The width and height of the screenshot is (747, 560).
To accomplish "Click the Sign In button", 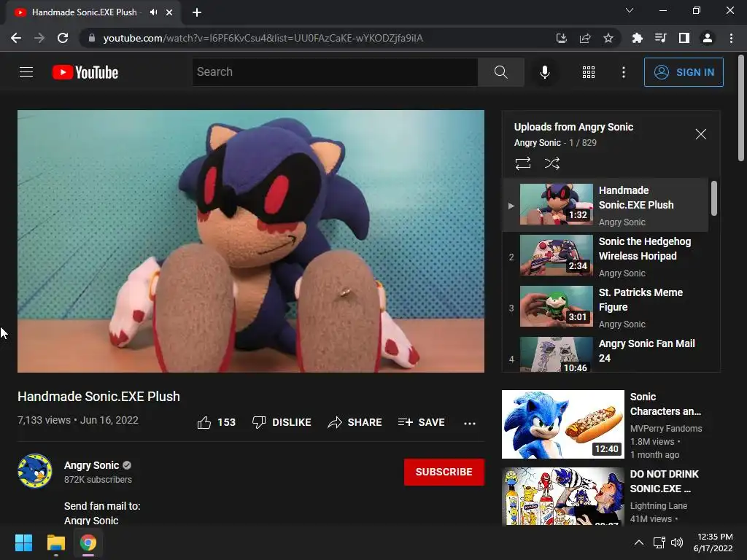I will click(x=684, y=72).
